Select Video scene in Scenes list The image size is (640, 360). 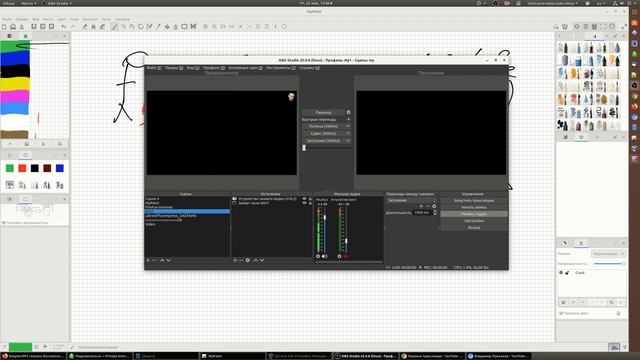[x=187, y=224]
